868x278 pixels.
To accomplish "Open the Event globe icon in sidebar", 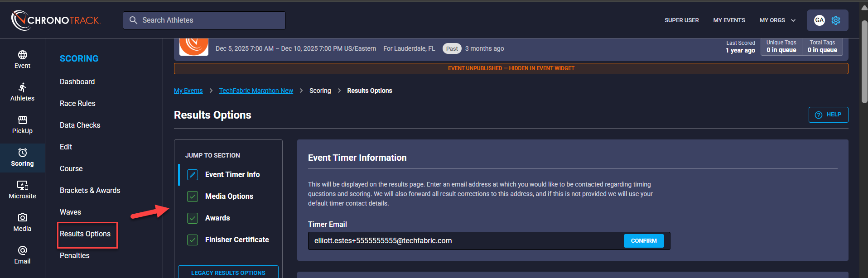I will click(22, 55).
